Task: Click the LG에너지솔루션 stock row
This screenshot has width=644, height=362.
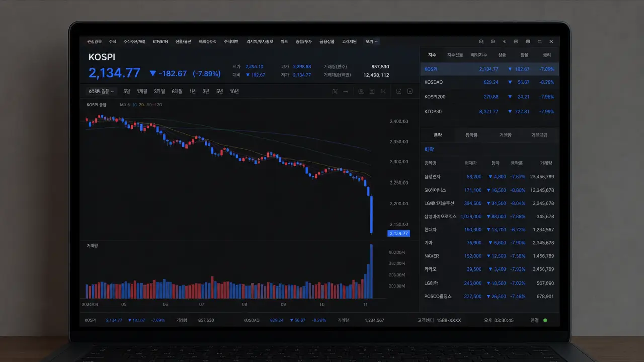Action: [490, 203]
